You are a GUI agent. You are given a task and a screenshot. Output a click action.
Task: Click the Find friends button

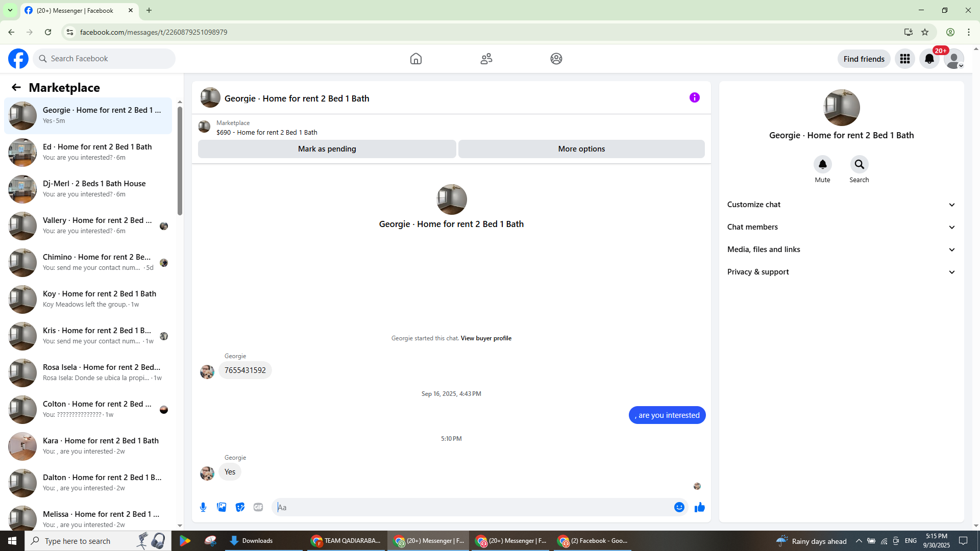pos(864,59)
